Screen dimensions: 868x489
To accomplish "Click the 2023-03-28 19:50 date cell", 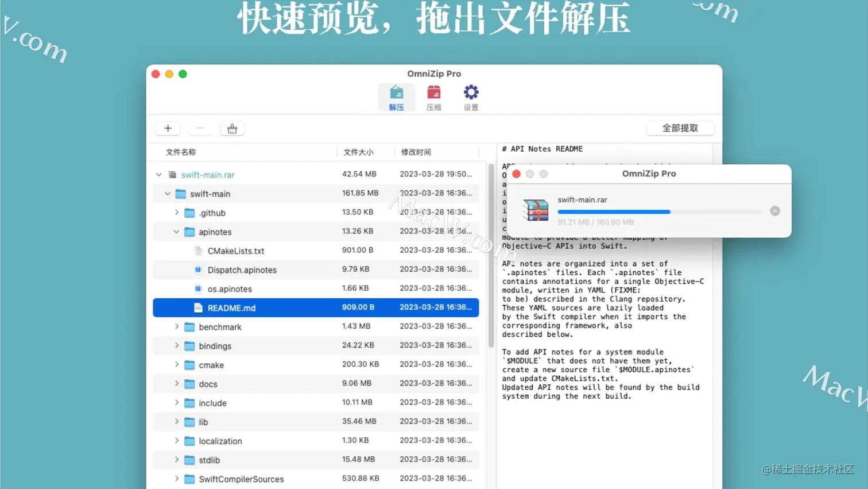I will (436, 174).
